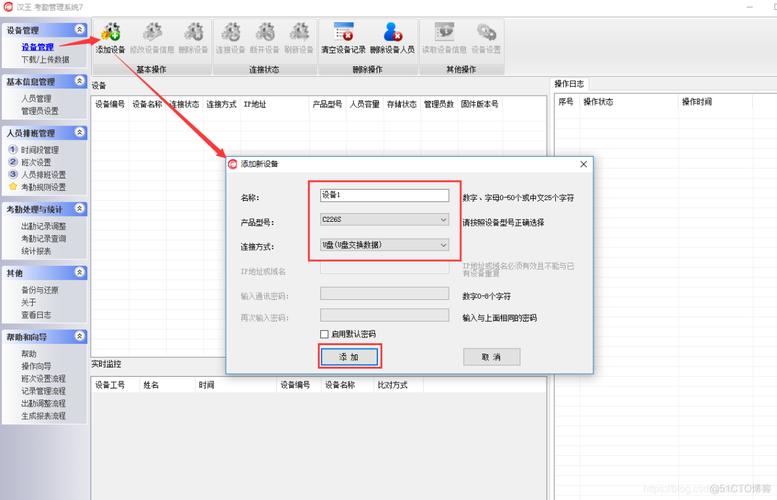777x500 pixels.
Task: Open 出勤调整流程 in sidebar
Action: click(44, 403)
